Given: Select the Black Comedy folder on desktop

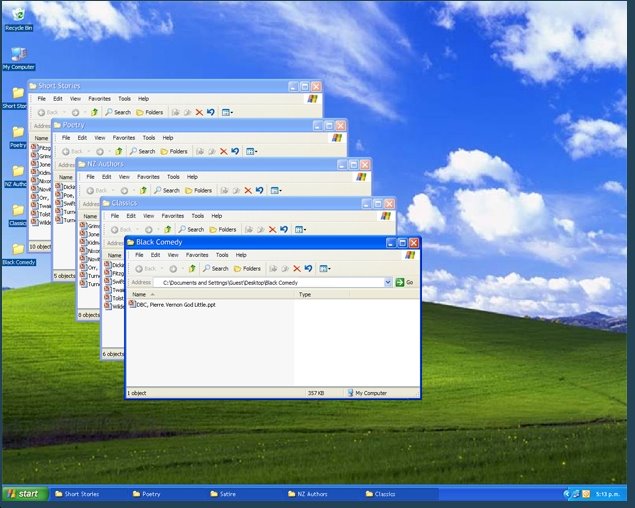Looking at the screenshot, I should 19,254.
